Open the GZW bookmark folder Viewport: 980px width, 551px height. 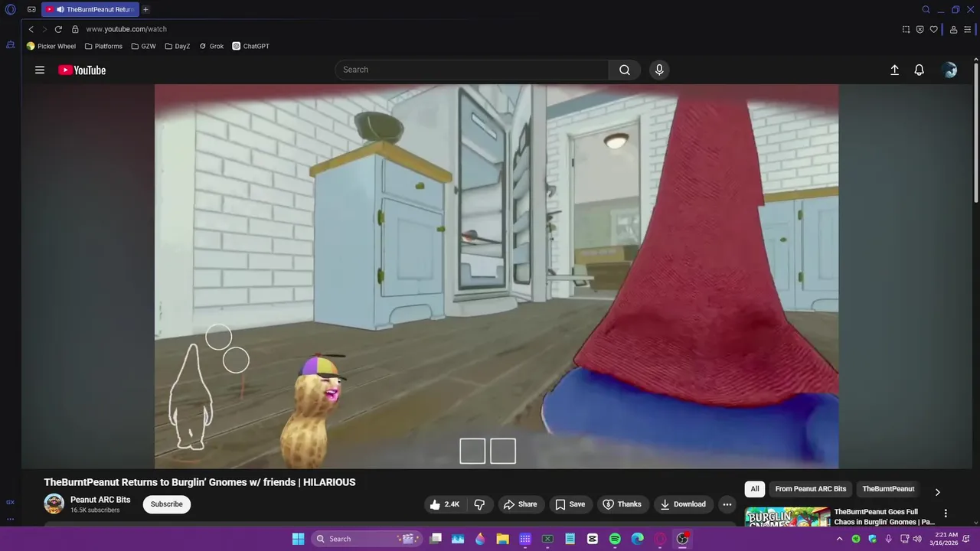coord(143,46)
